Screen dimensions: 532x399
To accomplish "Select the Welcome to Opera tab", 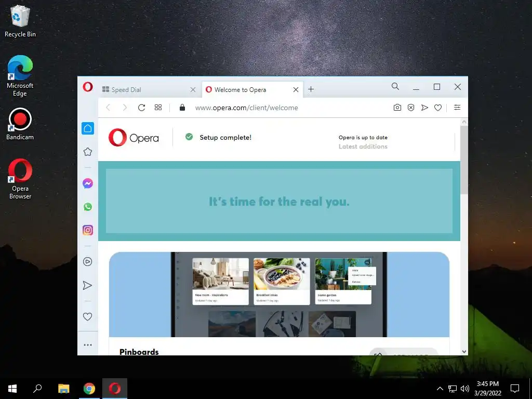I will coord(252,89).
